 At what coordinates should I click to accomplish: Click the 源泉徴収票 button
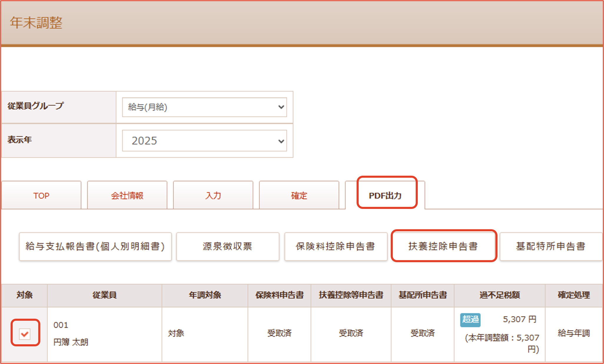click(x=227, y=246)
